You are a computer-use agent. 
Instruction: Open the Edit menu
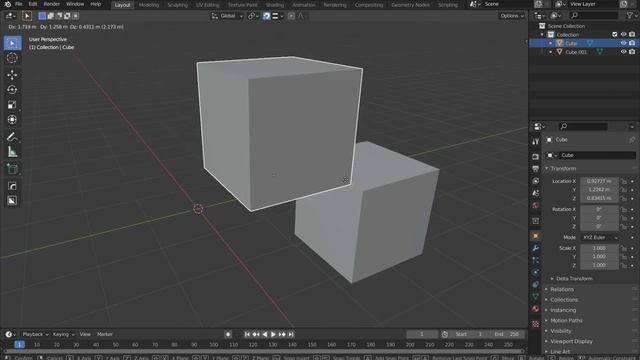pos(33,4)
